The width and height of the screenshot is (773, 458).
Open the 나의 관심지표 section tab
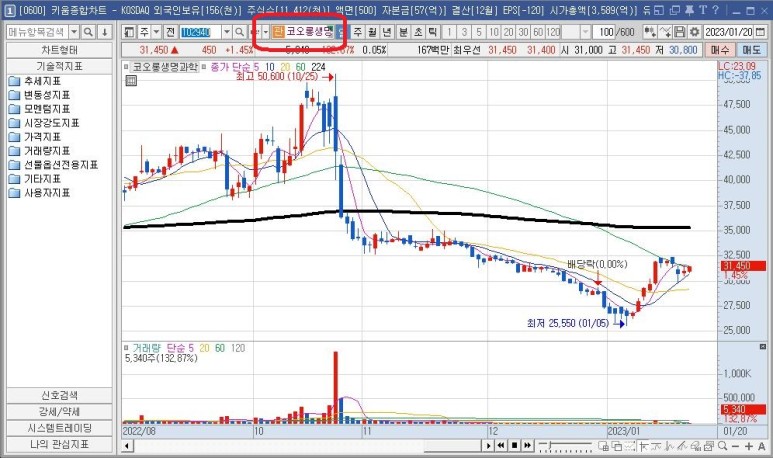point(59,444)
